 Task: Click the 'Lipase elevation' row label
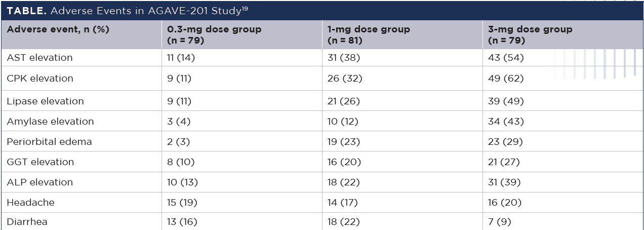coord(45,101)
